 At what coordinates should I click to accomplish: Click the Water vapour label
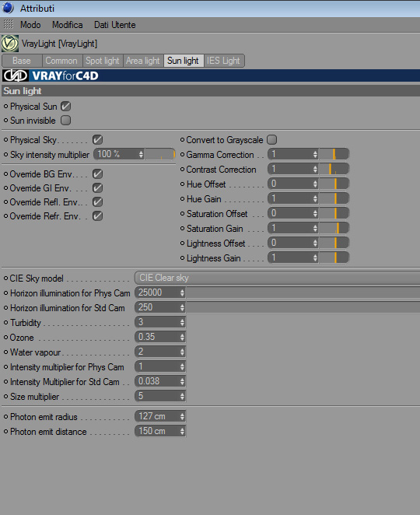coord(36,352)
